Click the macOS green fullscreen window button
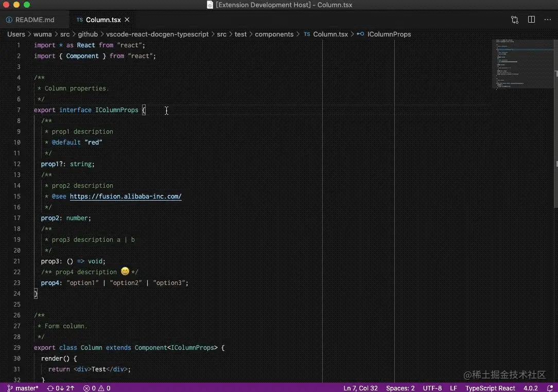 [x=27, y=5]
